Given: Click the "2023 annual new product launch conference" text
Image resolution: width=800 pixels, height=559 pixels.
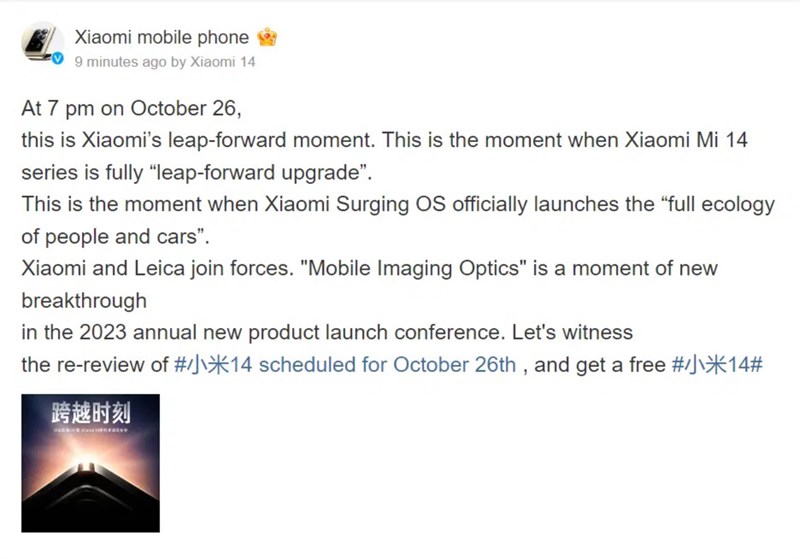Looking at the screenshot, I should pos(229,332).
